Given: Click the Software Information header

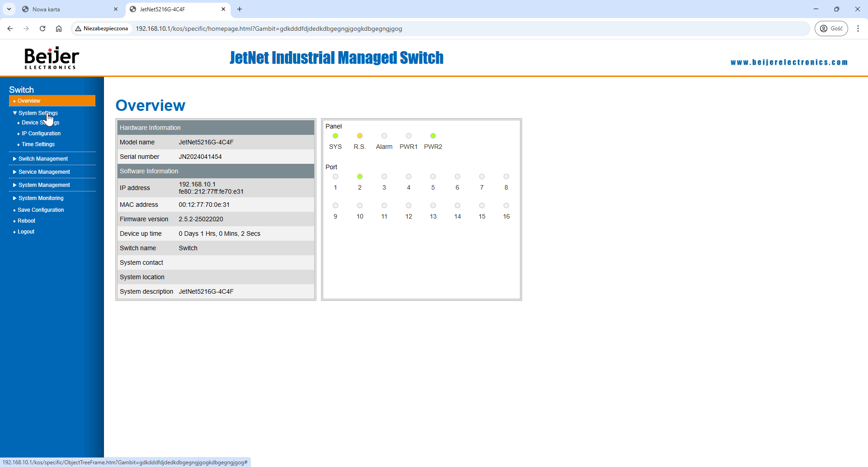Looking at the screenshot, I should [216, 171].
